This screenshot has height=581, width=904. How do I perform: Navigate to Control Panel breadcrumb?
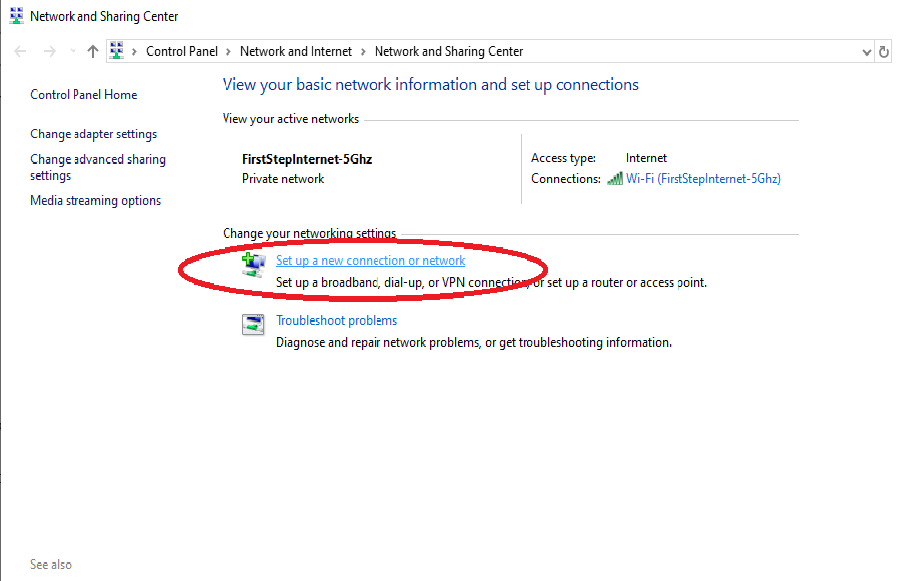[x=181, y=52]
